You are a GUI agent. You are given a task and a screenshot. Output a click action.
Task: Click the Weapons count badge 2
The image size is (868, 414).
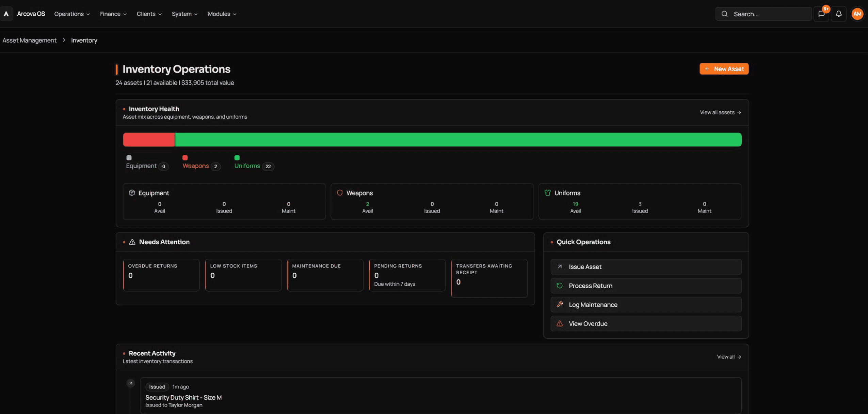215,166
